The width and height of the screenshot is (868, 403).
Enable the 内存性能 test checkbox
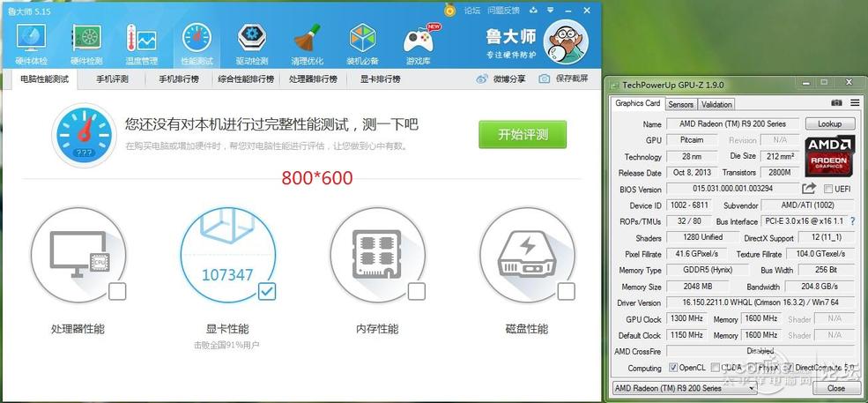(416, 292)
